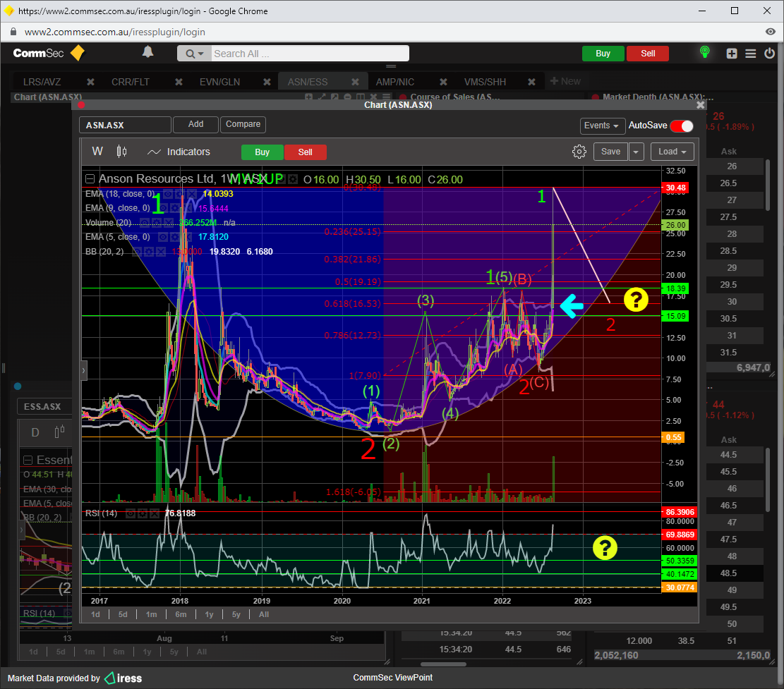
Task: Close the ASN/ESS tab
Action: point(355,82)
